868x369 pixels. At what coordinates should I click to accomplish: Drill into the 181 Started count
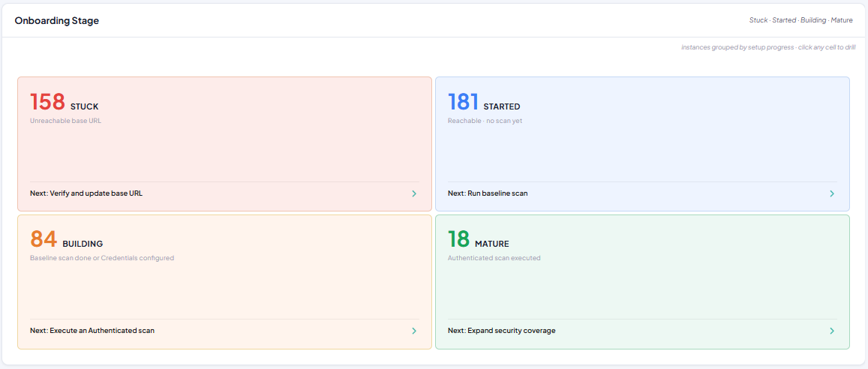point(464,102)
